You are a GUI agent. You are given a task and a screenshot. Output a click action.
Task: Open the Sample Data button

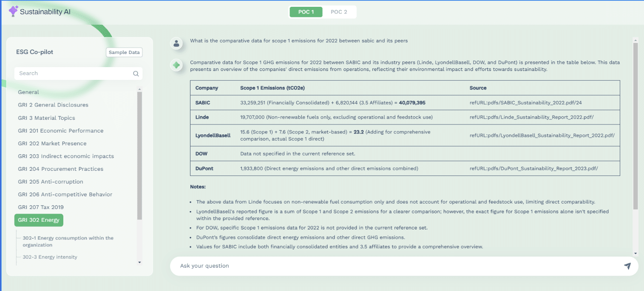(124, 52)
